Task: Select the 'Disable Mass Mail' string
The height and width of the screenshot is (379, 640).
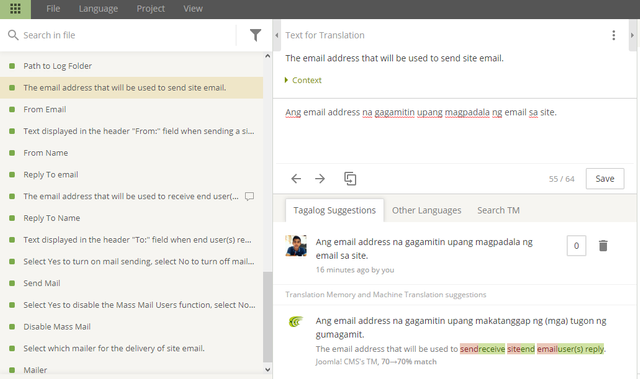Action: 131,326
